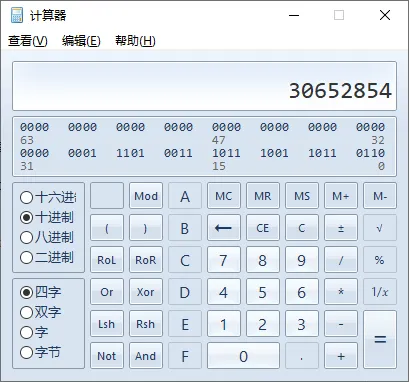This screenshot has width=409, height=382.
Task: Click the digit 1 key
Action: (224, 324)
